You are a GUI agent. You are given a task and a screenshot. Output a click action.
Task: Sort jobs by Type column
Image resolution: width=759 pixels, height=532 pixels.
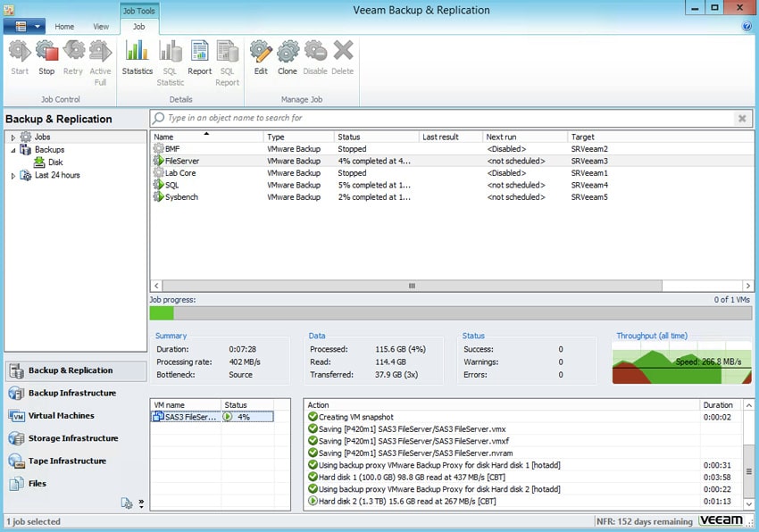pos(298,137)
